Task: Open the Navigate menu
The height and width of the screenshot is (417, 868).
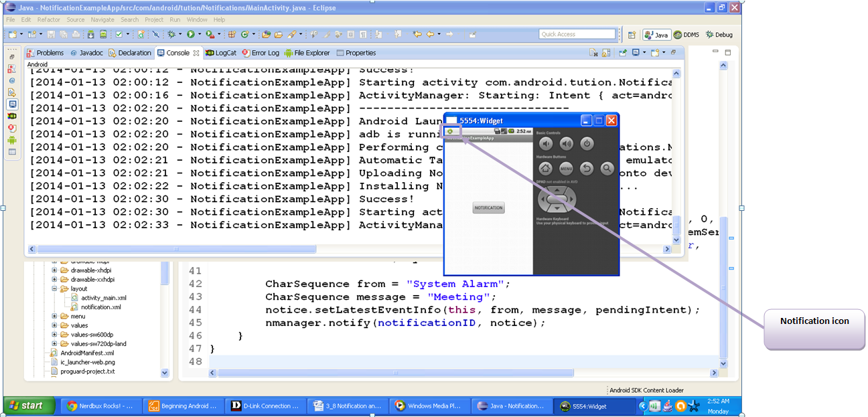Action: point(102,19)
